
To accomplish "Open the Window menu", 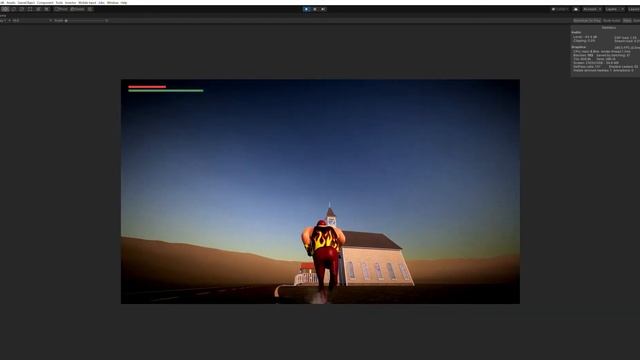I will pyautogui.click(x=112, y=2).
